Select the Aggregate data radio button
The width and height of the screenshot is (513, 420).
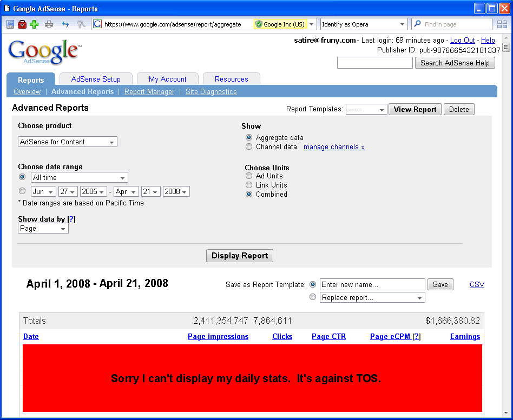pos(249,137)
